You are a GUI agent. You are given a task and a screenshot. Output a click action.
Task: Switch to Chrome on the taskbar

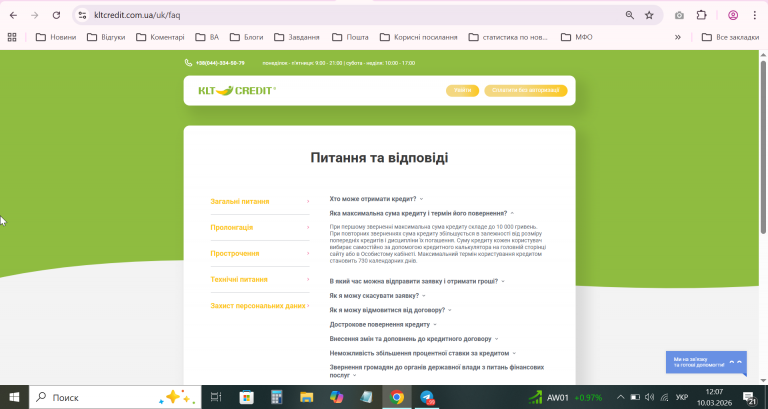point(397,397)
